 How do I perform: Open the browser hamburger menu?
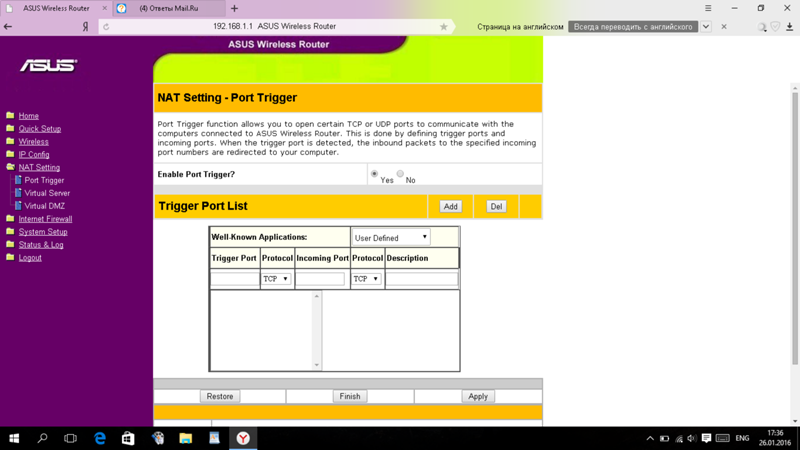point(708,8)
